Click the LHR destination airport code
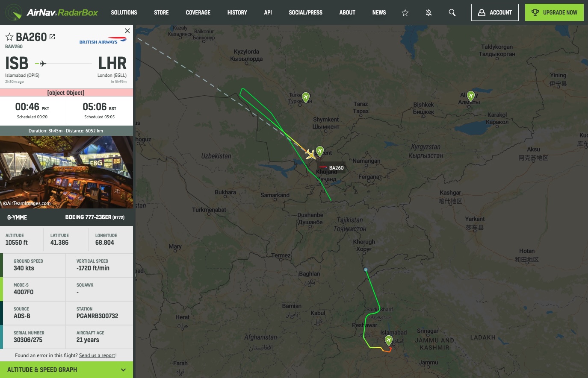 click(x=112, y=63)
